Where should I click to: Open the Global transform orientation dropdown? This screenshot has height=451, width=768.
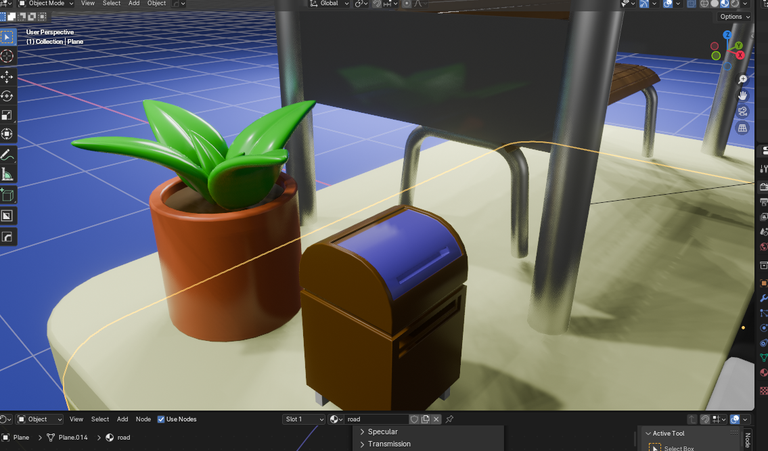328,4
